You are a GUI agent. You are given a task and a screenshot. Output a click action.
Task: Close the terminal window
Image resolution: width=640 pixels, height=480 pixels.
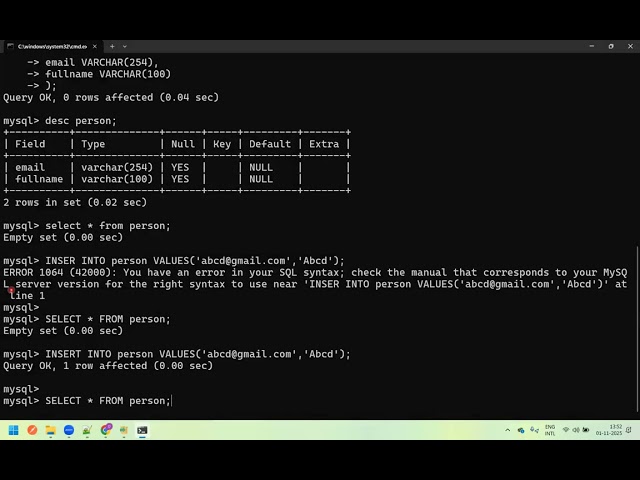[630, 47]
